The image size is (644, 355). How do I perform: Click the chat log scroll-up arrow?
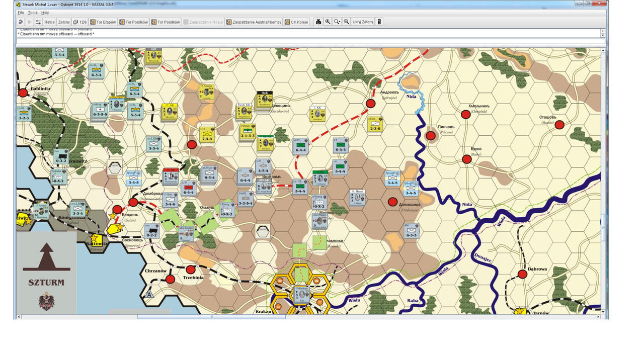603,31
